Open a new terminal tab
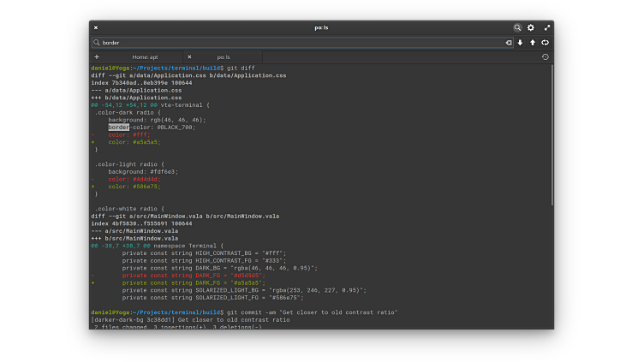Screen dimensions: 644x362 (96, 56)
